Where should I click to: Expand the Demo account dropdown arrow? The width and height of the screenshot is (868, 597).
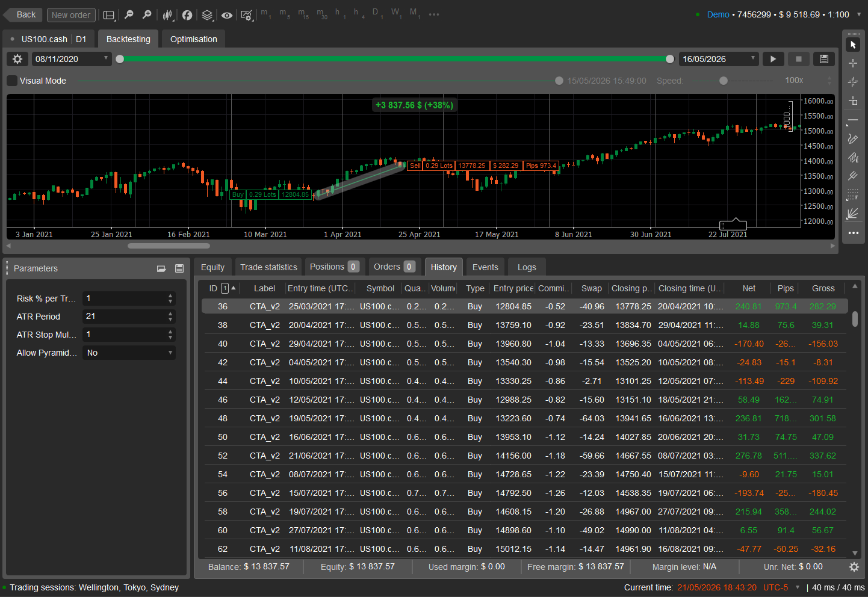[x=858, y=14]
